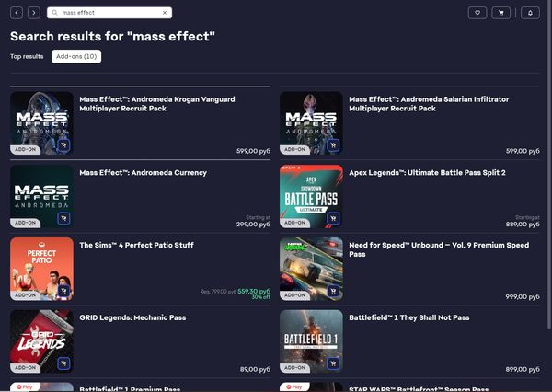
Task: Go forward using the right arrow button
Action: pos(34,13)
